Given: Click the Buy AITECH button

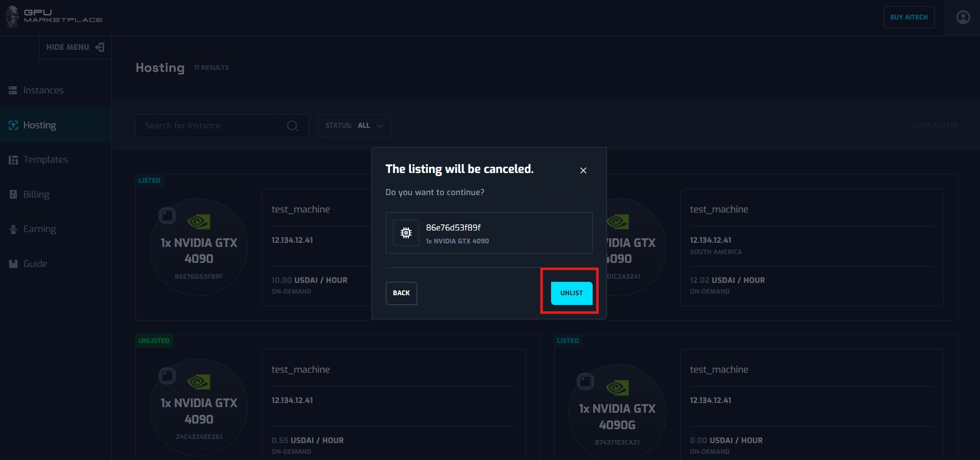Looking at the screenshot, I should [909, 17].
